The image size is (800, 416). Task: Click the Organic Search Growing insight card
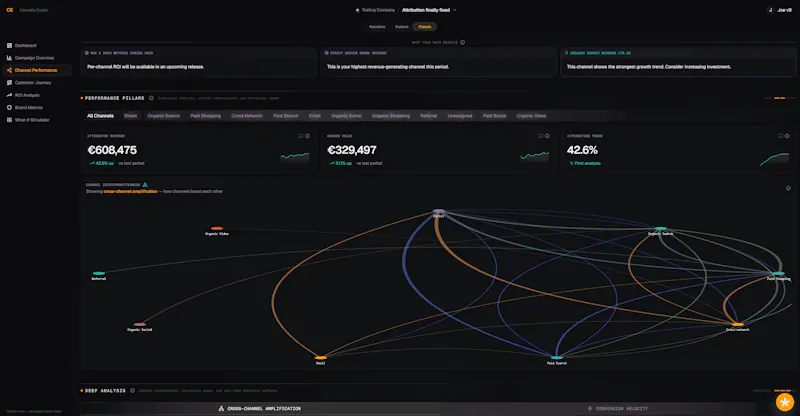pos(678,62)
